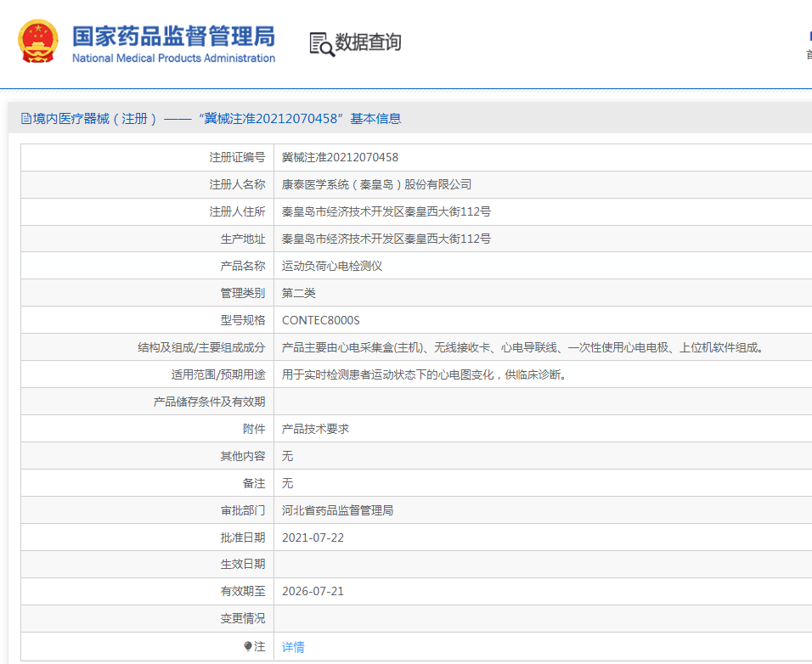812x664 pixels.
Task: Click the 生产地址 label
Action: [x=243, y=239]
